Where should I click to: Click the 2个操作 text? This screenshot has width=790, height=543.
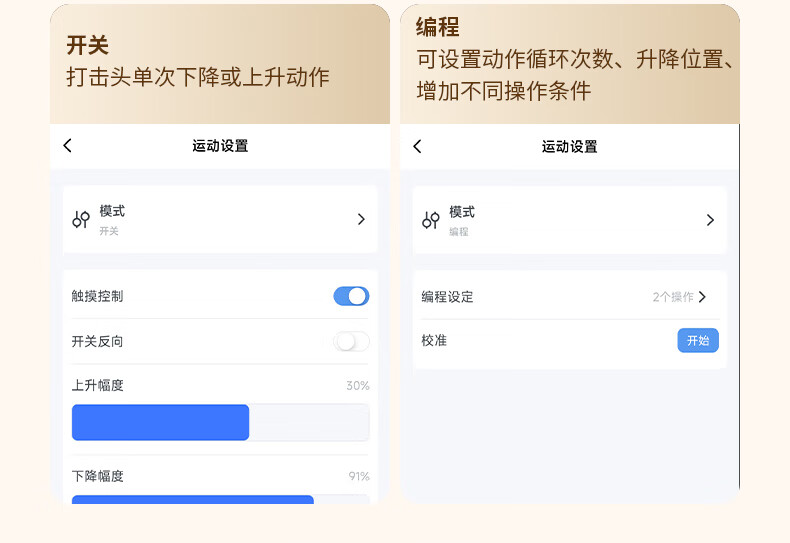672,297
